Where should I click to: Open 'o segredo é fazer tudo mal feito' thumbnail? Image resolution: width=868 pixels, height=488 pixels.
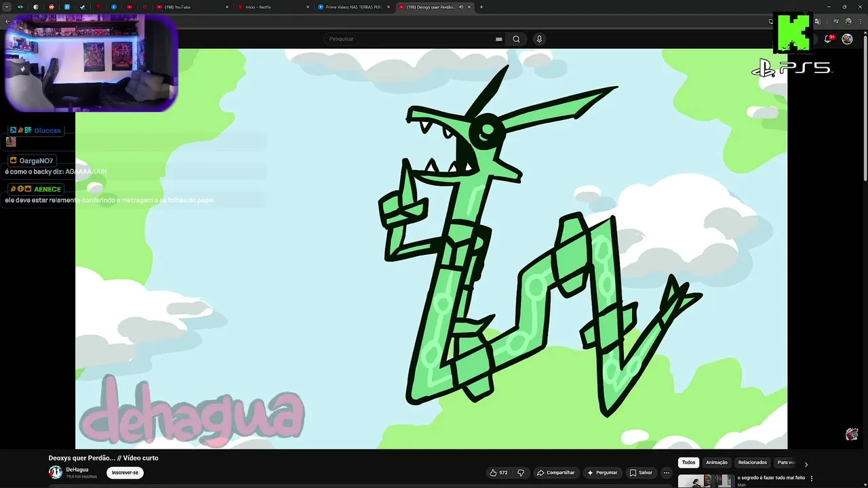(705, 481)
